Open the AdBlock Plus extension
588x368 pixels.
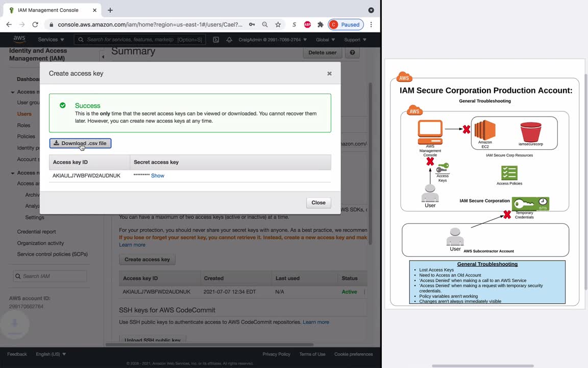click(307, 25)
